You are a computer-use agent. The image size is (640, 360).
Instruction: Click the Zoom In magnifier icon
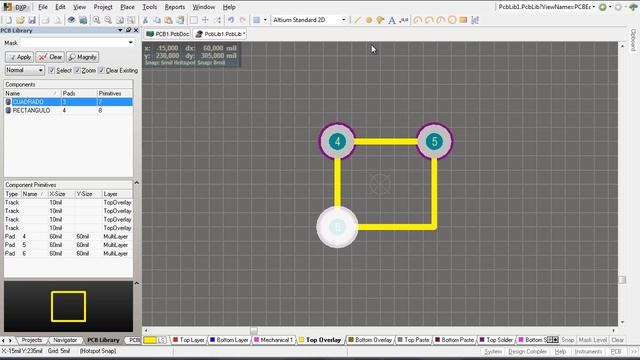pos(96,20)
